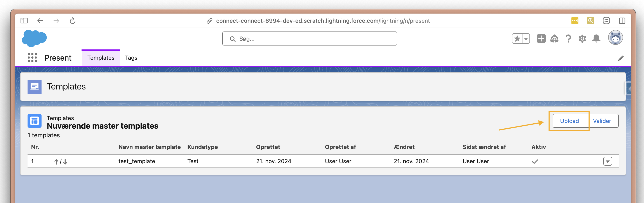Screen dimensions: 644x203
Task: Click the test_template name cell
Action: [137, 161]
